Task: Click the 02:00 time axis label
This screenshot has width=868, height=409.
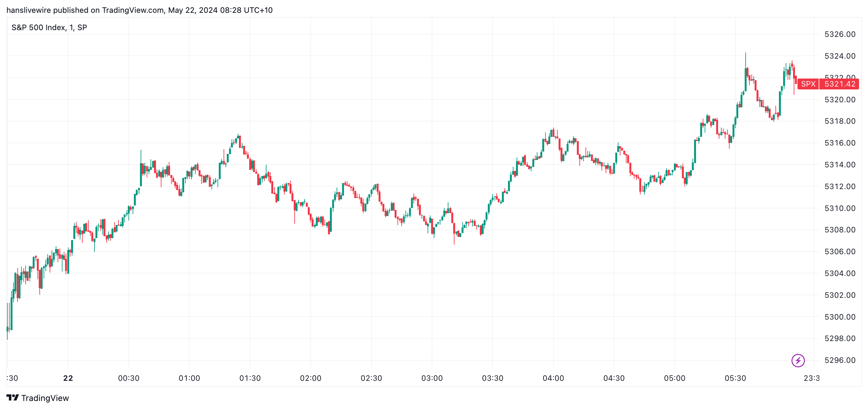Action: (310, 378)
